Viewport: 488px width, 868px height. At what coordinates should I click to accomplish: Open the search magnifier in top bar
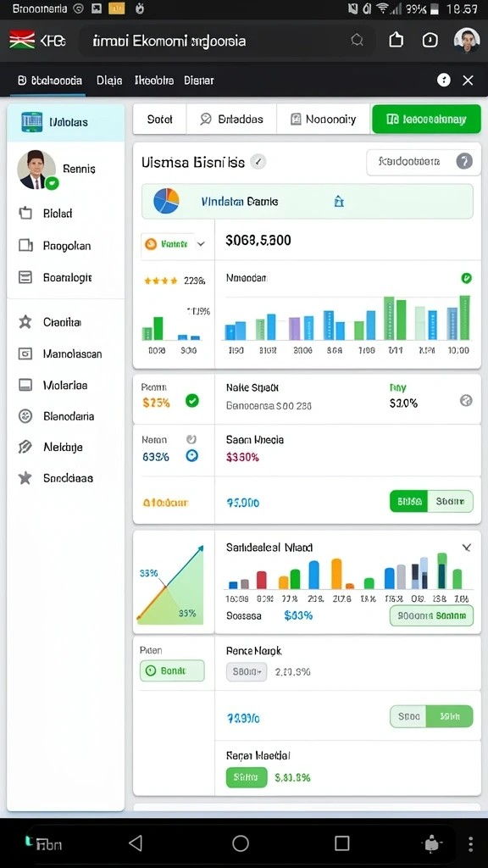tap(357, 40)
